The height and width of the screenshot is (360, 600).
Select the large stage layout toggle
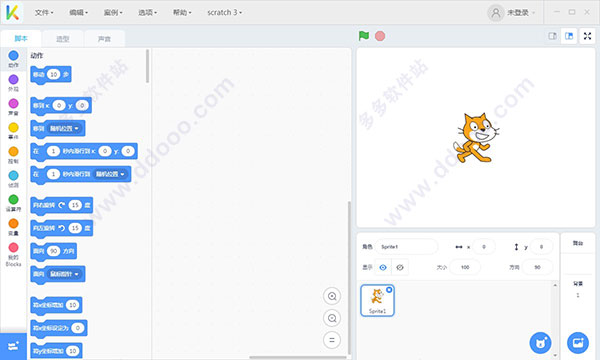pyautogui.click(x=569, y=36)
